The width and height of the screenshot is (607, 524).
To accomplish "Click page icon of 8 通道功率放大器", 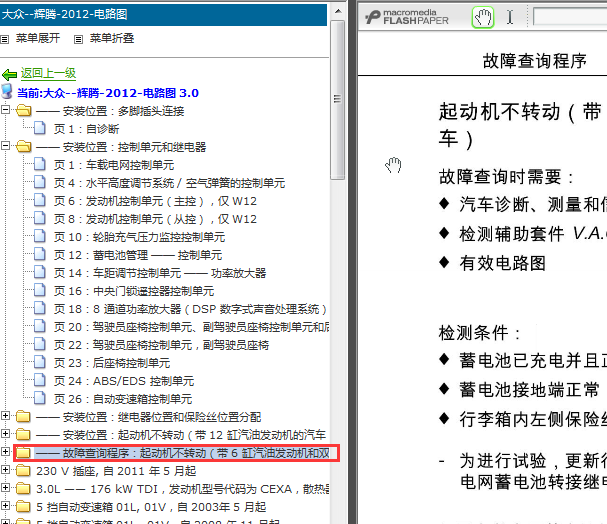I will [x=39, y=308].
